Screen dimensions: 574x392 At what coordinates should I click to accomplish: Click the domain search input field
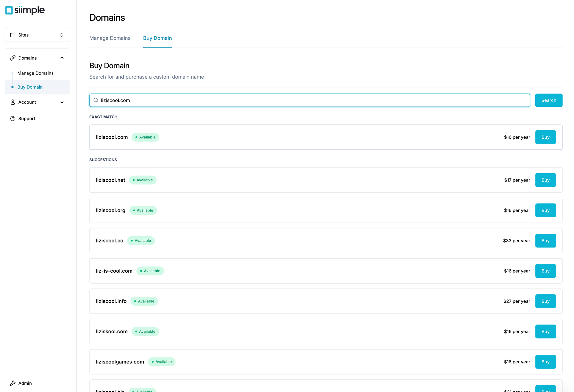click(x=309, y=100)
